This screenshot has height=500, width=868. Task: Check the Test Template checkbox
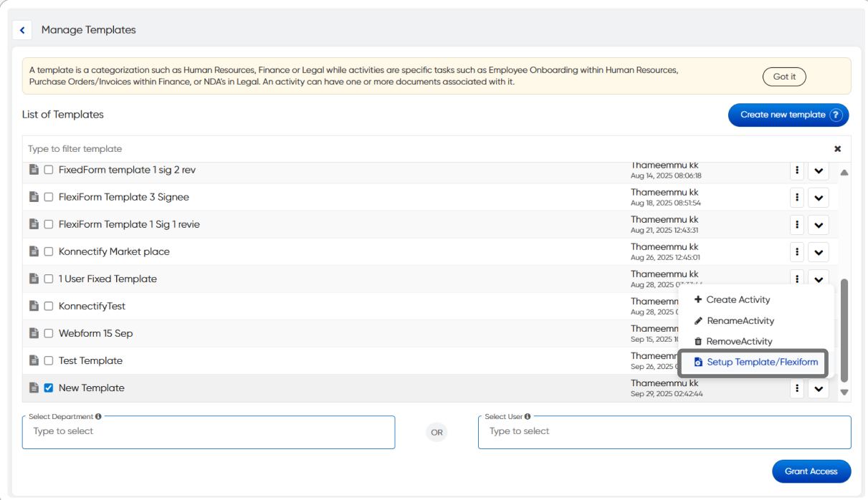click(49, 361)
